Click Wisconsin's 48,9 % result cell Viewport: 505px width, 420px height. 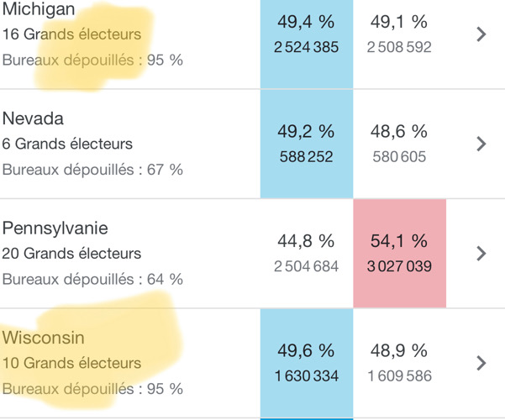(x=399, y=363)
